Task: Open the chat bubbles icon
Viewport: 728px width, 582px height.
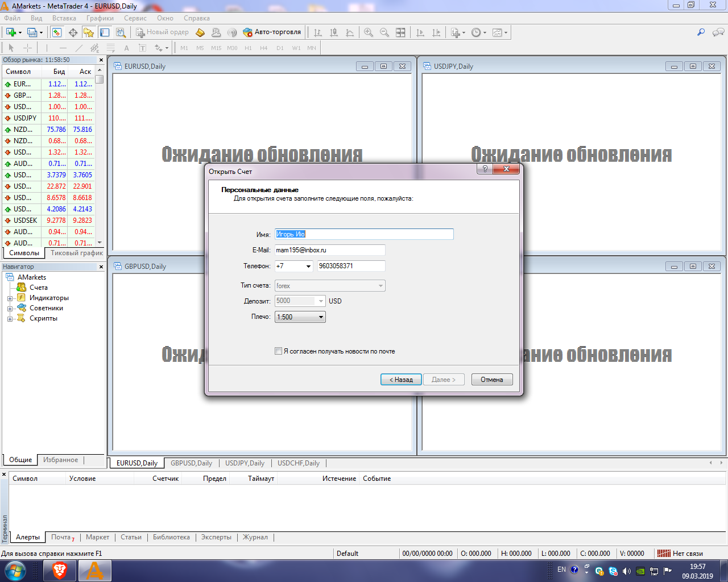Action: coord(718,32)
